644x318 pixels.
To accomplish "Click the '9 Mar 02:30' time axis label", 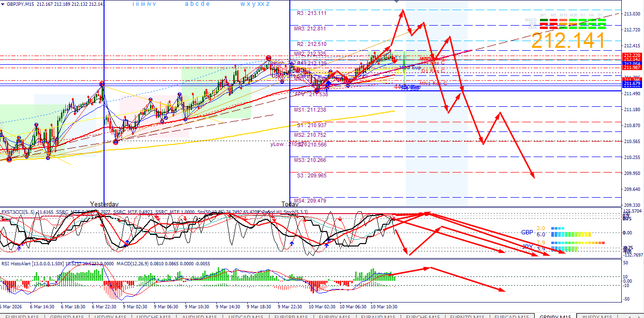I will coord(134,307).
